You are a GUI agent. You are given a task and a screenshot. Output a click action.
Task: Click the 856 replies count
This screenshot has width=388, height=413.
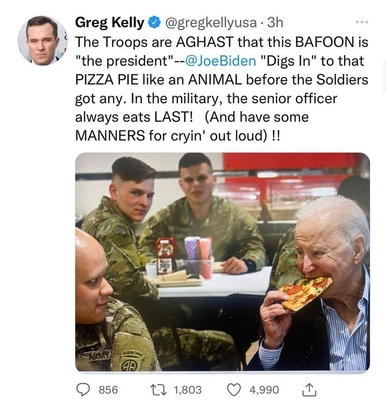click(108, 390)
